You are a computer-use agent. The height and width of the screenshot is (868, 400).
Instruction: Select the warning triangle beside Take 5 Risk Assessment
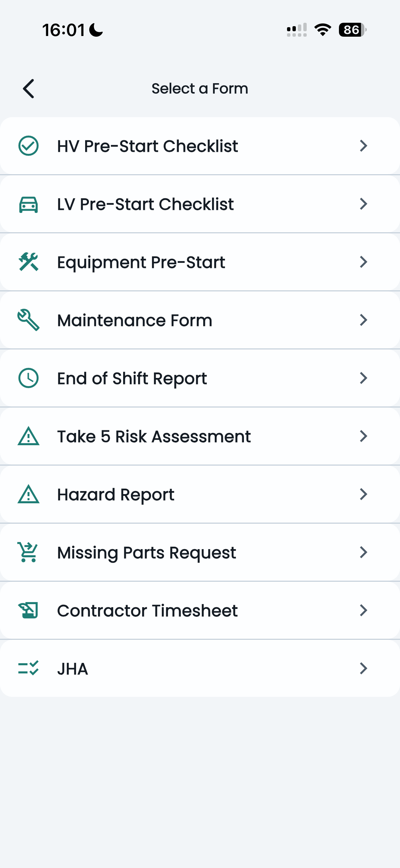coord(28,436)
